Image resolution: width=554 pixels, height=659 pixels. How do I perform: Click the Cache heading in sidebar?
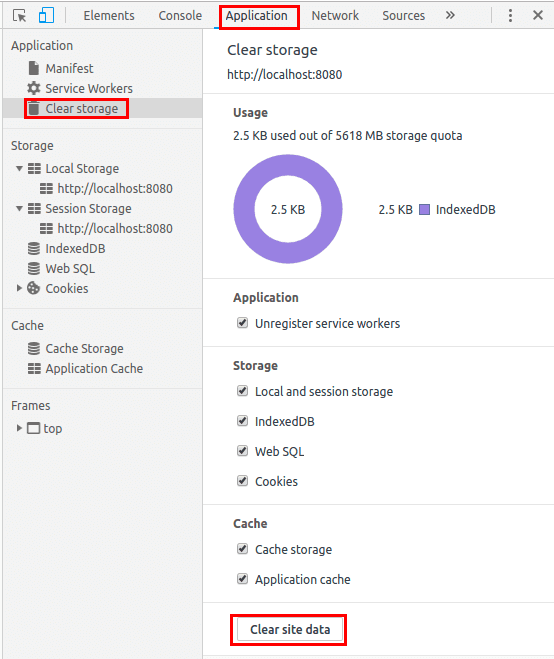27,325
